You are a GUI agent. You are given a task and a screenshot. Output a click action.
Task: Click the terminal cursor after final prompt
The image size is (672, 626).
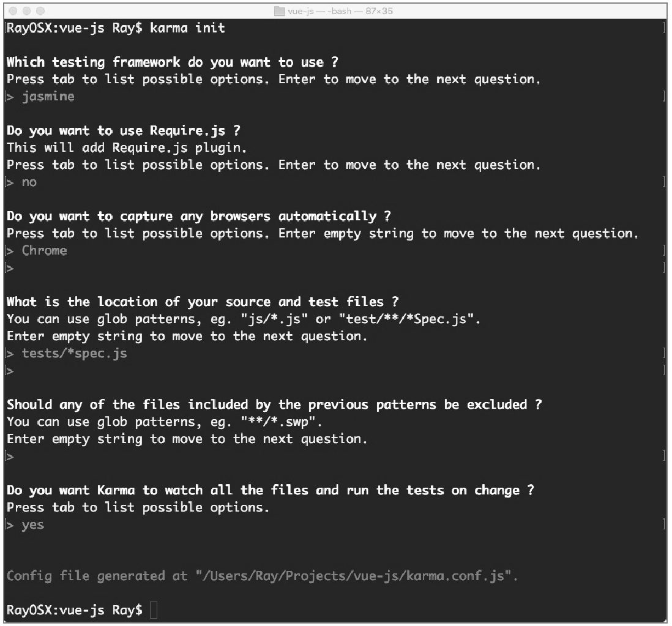point(154,609)
